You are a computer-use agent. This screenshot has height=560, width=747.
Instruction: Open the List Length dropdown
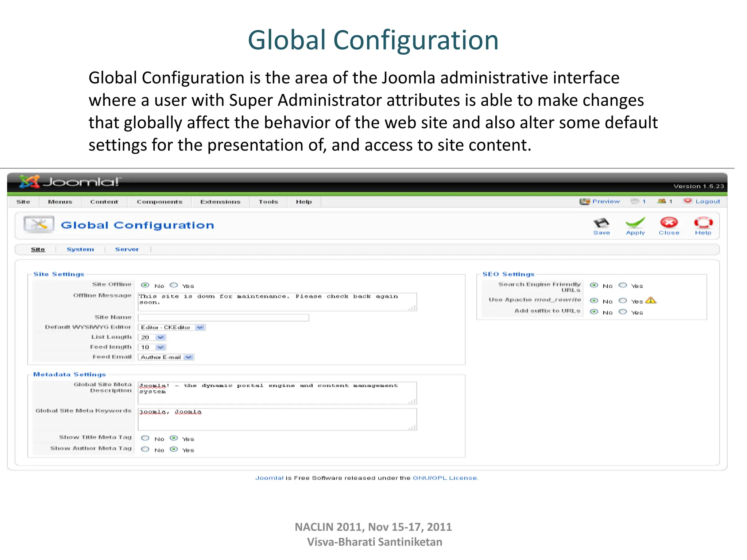point(152,337)
